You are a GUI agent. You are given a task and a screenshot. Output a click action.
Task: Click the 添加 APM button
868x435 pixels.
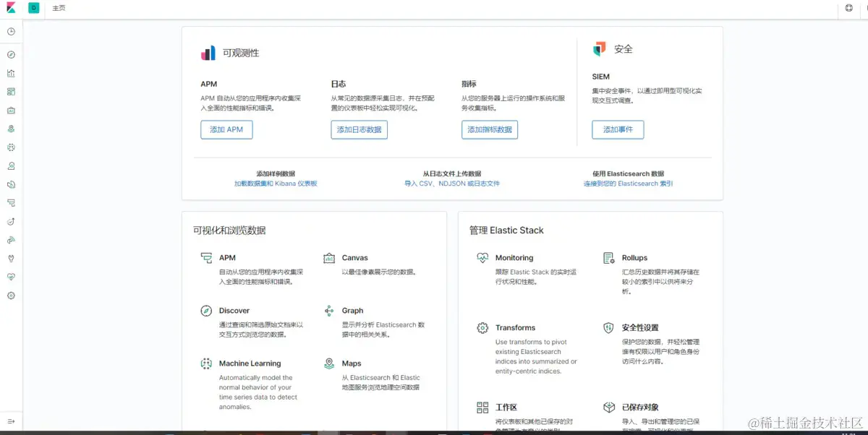(x=226, y=129)
